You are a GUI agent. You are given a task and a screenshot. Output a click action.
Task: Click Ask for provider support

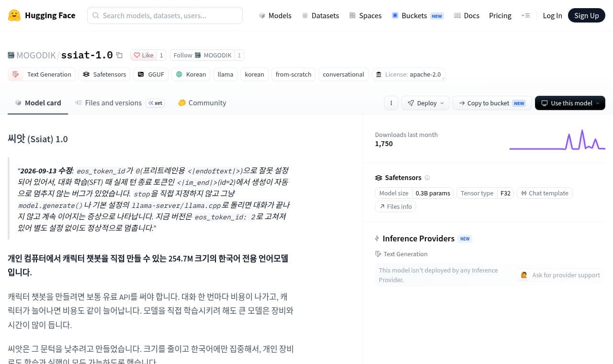(560, 275)
